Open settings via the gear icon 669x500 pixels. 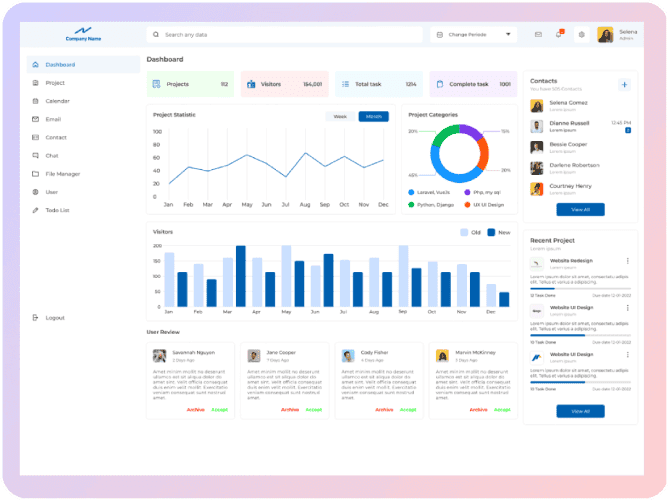(582, 35)
